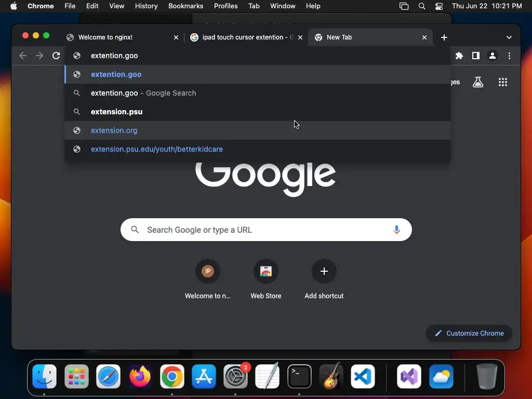The height and width of the screenshot is (399, 532).
Task: Open the History menu
Action: click(146, 6)
